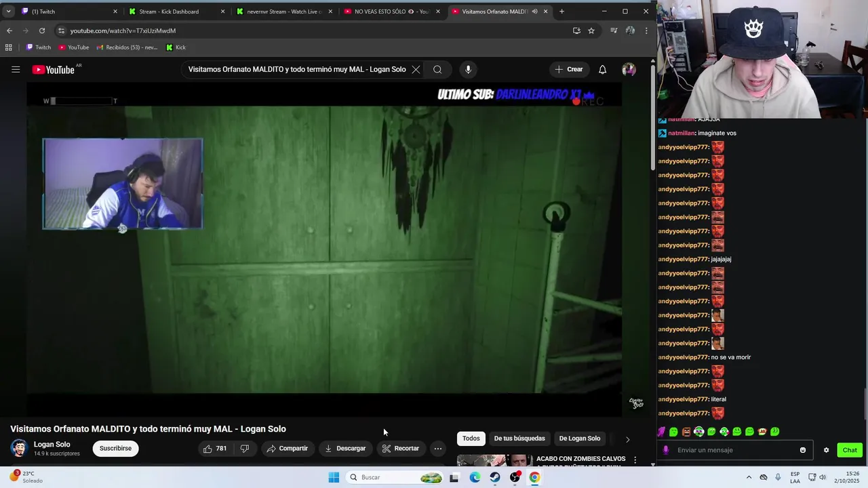
Task: Click the Descargar download button
Action: pyautogui.click(x=344, y=449)
